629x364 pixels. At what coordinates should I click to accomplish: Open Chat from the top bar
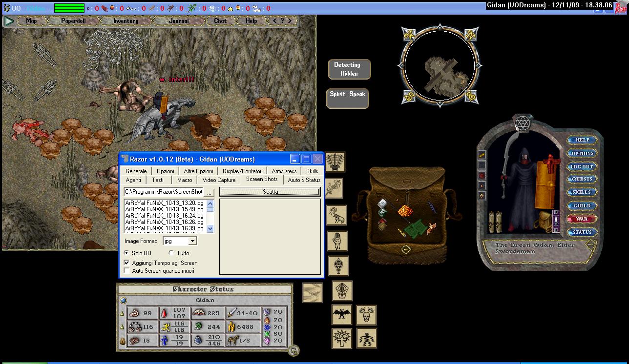pos(220,21)
